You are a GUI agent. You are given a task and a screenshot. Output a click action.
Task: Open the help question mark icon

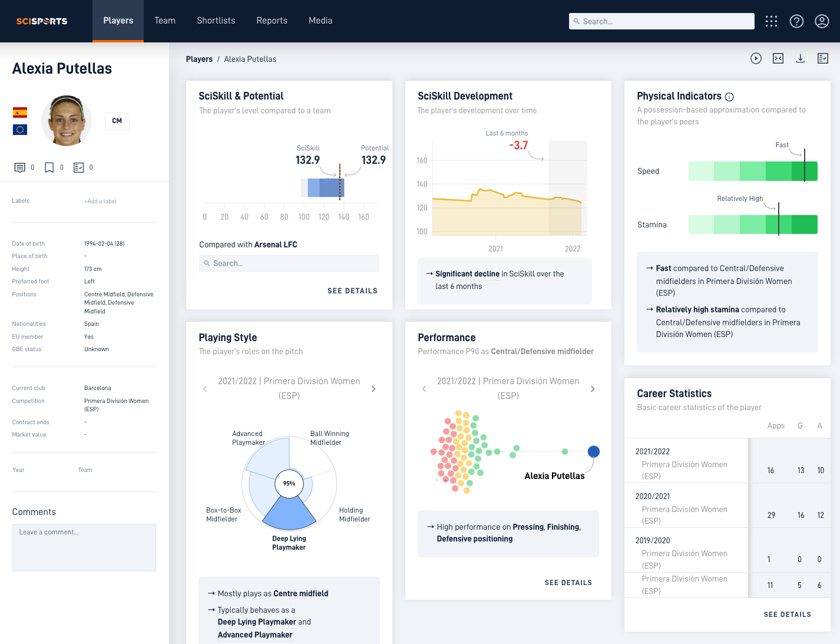pos(796,21)
